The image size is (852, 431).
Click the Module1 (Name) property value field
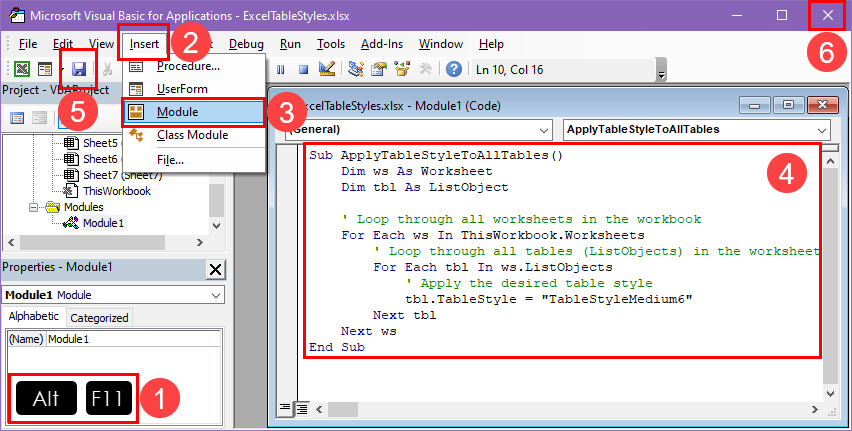coord(133,339)
